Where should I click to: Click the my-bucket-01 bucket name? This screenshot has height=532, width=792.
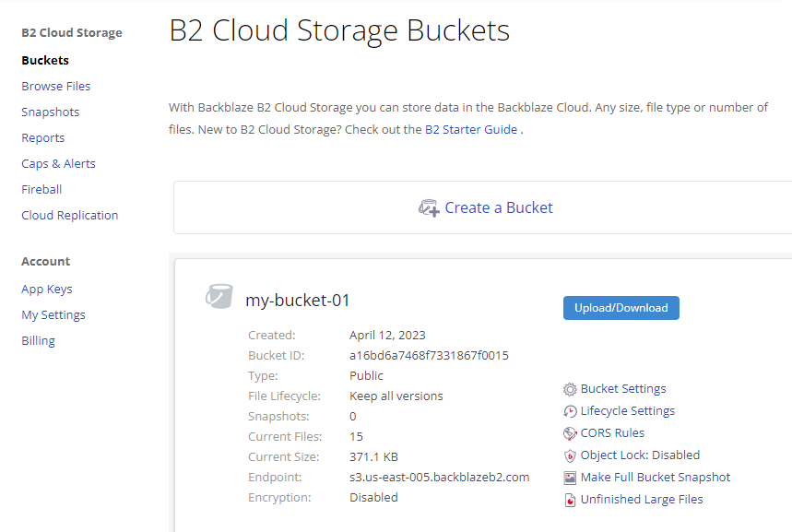tap(298, 301)
